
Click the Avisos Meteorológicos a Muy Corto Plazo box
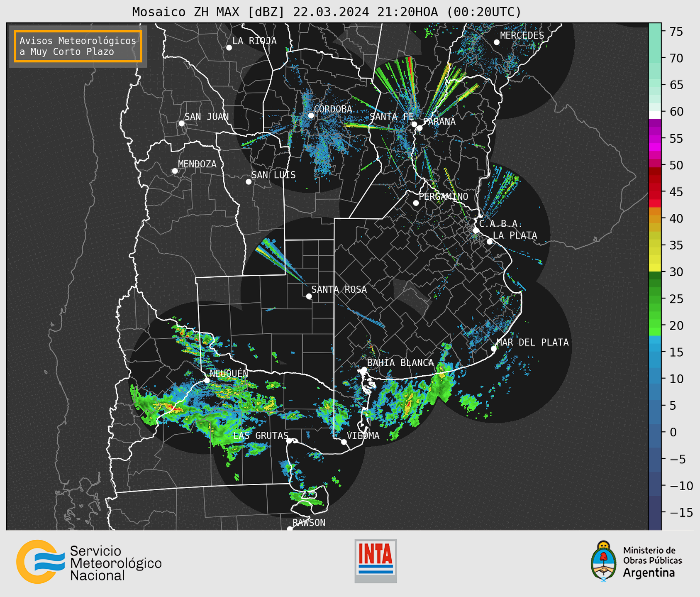pos(78,46)
